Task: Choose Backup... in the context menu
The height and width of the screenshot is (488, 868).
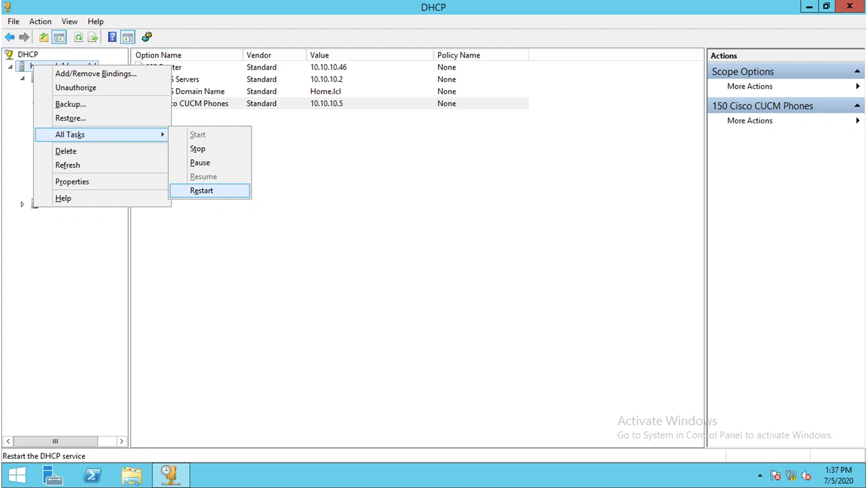Action: (x=102, y=104)
